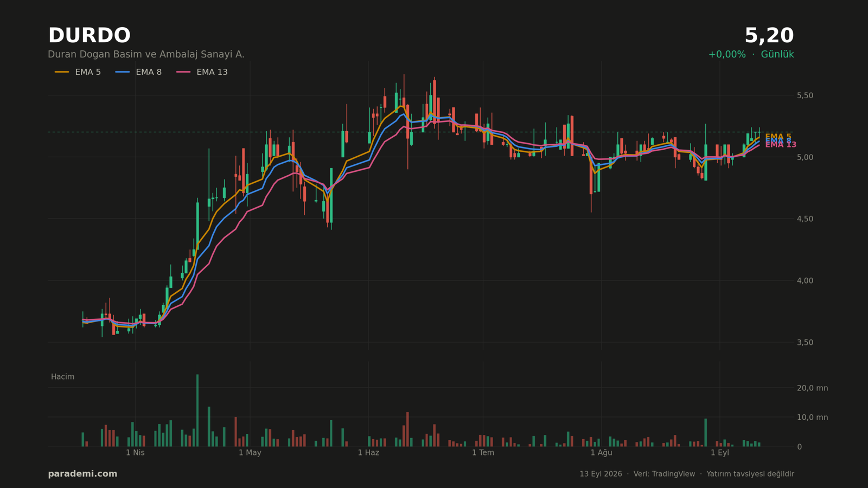Click the 13 Eyl 2026 TradingView footer text
The height and width of the screenshot is (488, 868).
click(687, 474)
